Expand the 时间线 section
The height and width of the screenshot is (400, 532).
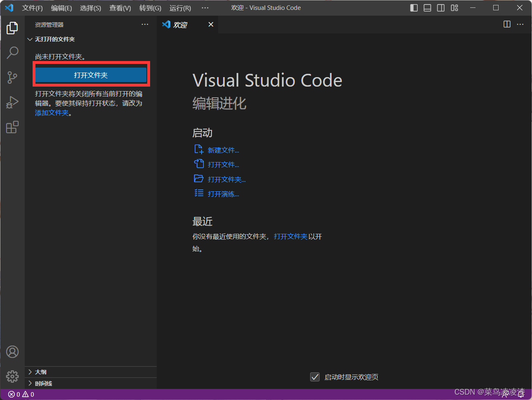91,384
